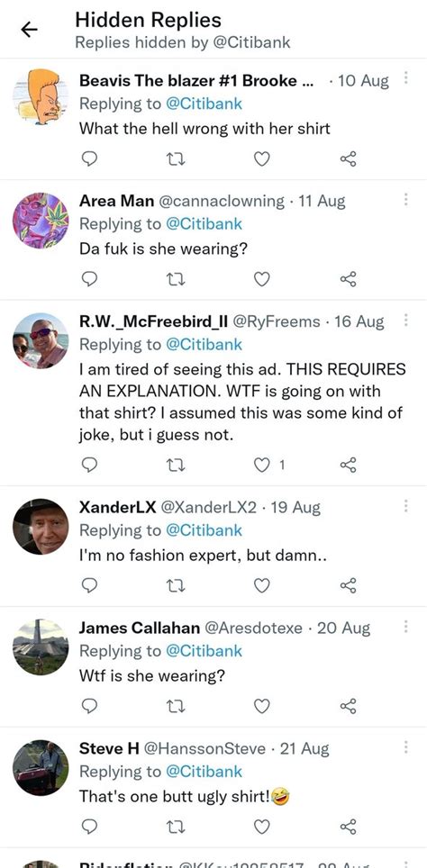The image size is (427, 868).
Task: Open more options for James Callahan's tweet
Action: point(406,627)
